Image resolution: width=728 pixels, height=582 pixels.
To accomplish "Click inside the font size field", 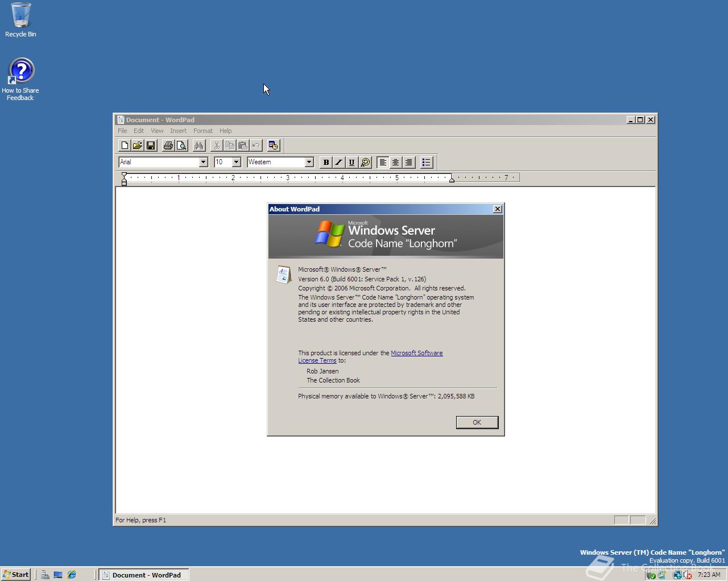I will click(x=223, y=162).
